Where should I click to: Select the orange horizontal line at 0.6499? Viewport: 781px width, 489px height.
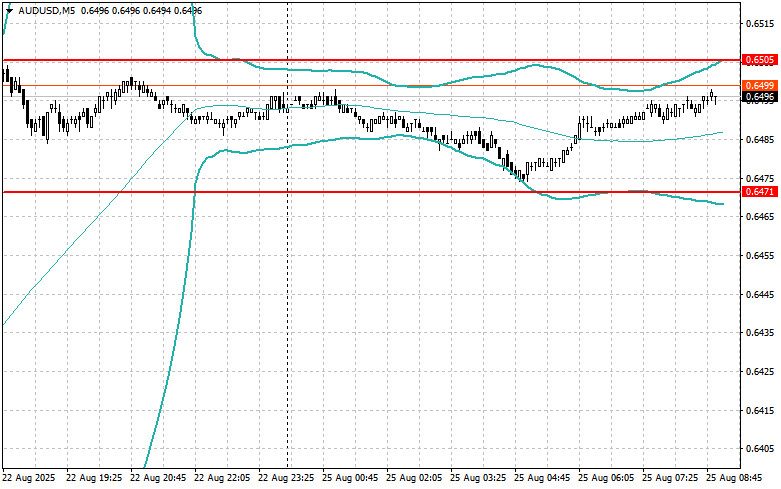click(371, 86)
